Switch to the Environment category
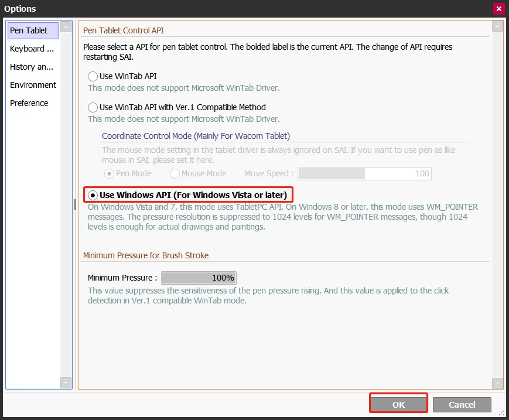 pyautogui.click(x=33, y=85)
